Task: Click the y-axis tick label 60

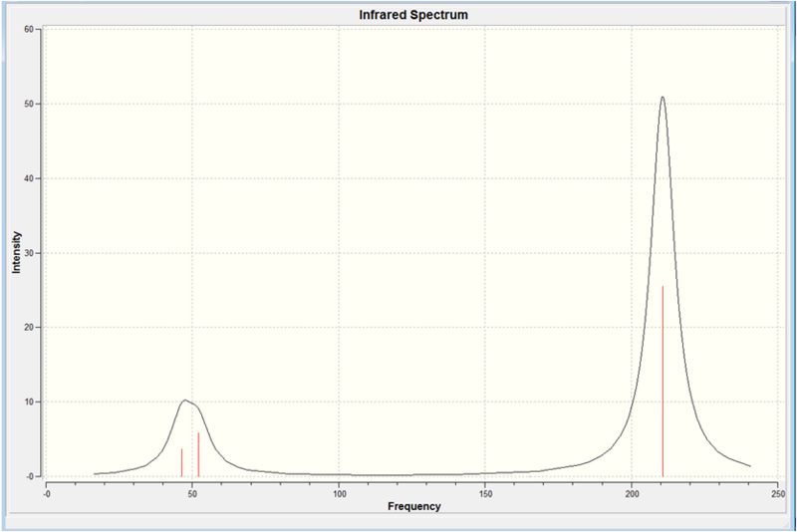Action: click(x=29, y=30)
